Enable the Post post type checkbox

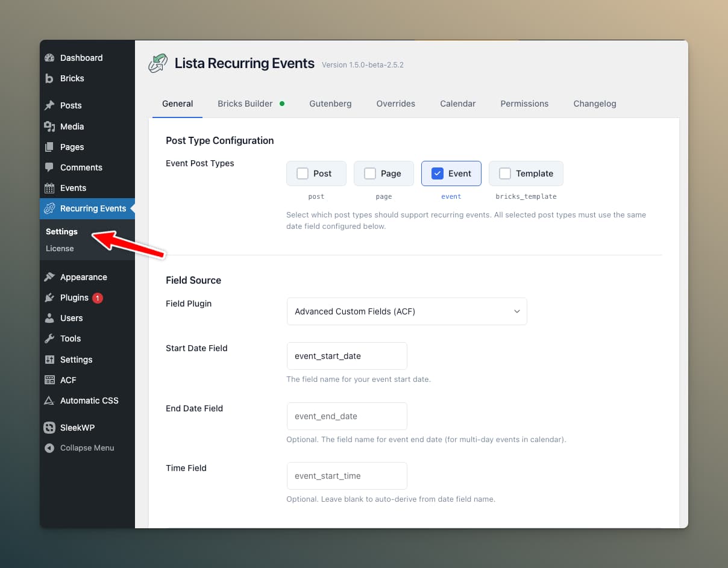302,173
